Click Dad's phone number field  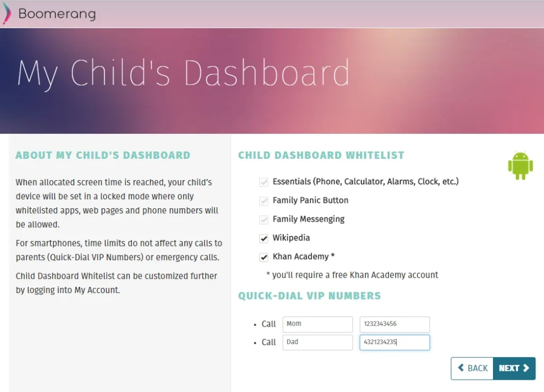click(394, 342)
